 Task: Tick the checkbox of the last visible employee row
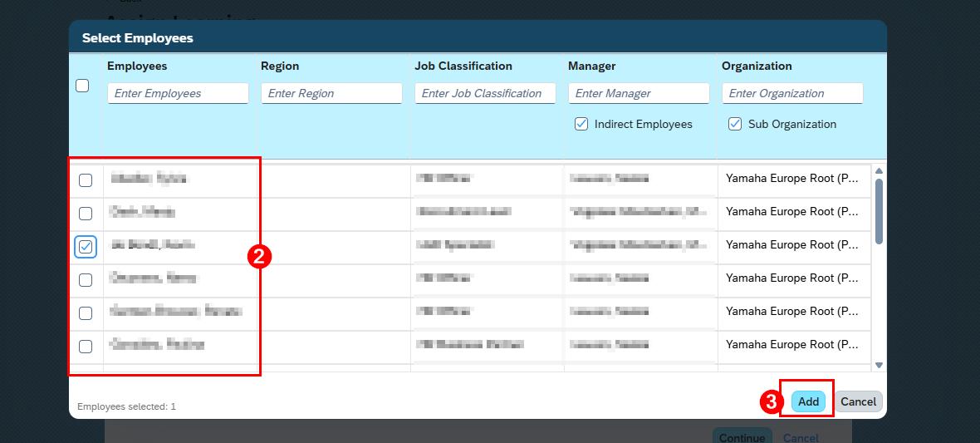pyautogui.click(x=86, y=346)
